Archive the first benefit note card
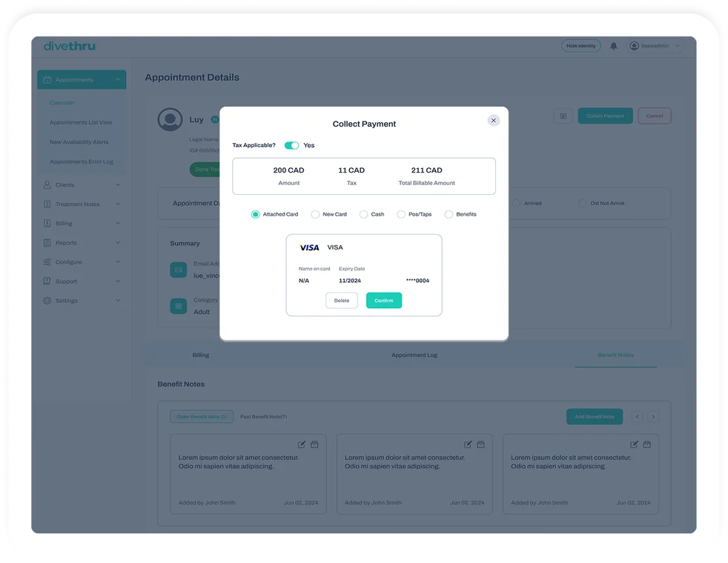 tap(314, 444)
